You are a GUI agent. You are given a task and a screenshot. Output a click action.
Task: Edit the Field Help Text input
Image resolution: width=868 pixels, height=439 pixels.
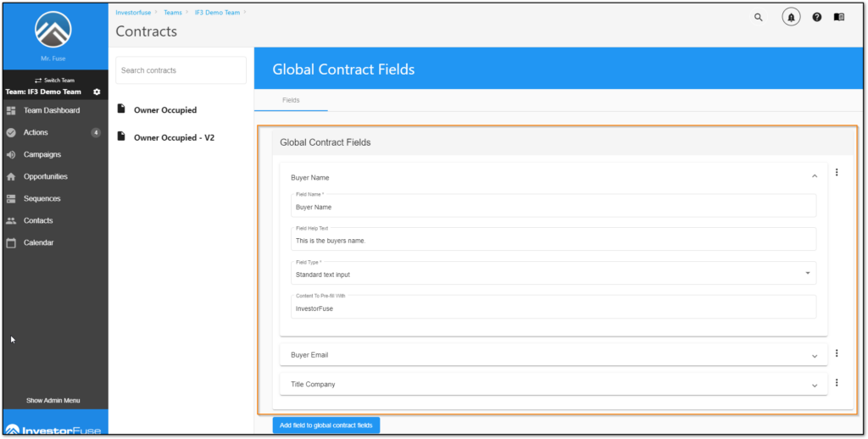coord(554,239)
